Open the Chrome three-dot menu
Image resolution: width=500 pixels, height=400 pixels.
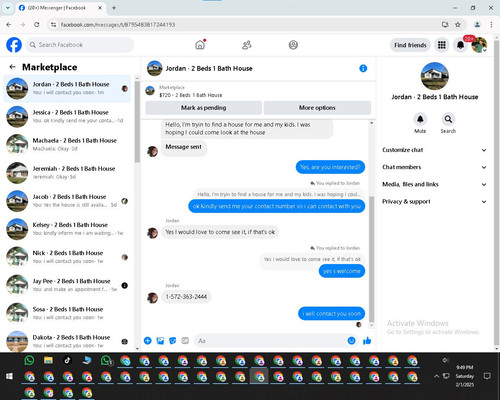pos(491,24)
